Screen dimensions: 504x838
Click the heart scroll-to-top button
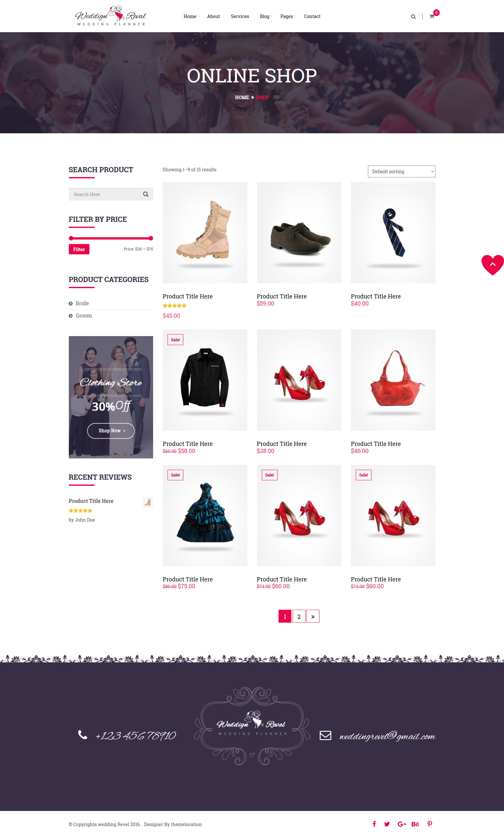(492, 265)
